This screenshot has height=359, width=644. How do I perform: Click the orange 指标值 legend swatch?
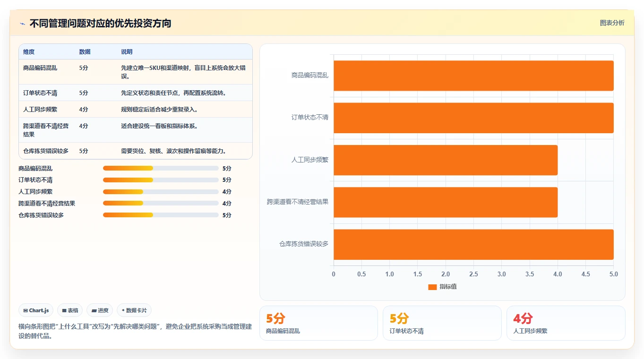coord(432,287)
